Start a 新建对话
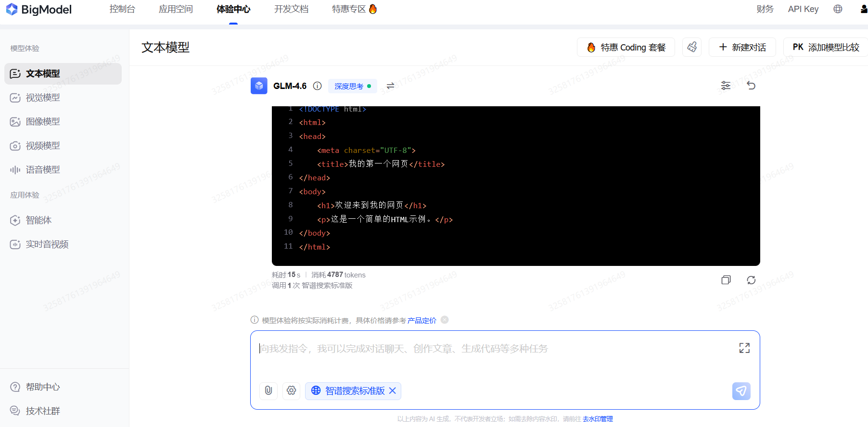This screenshot has height=427, width=868. (x=742, y=47)
